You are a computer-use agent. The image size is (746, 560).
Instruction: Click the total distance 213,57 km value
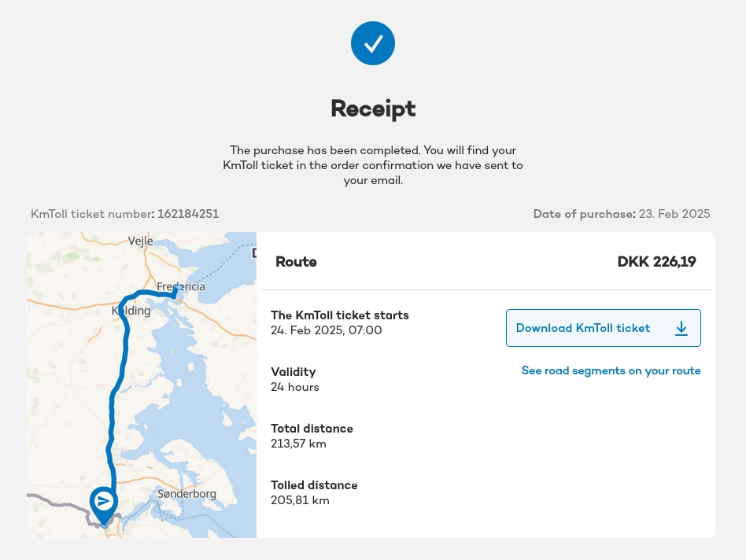coord(298,444)
